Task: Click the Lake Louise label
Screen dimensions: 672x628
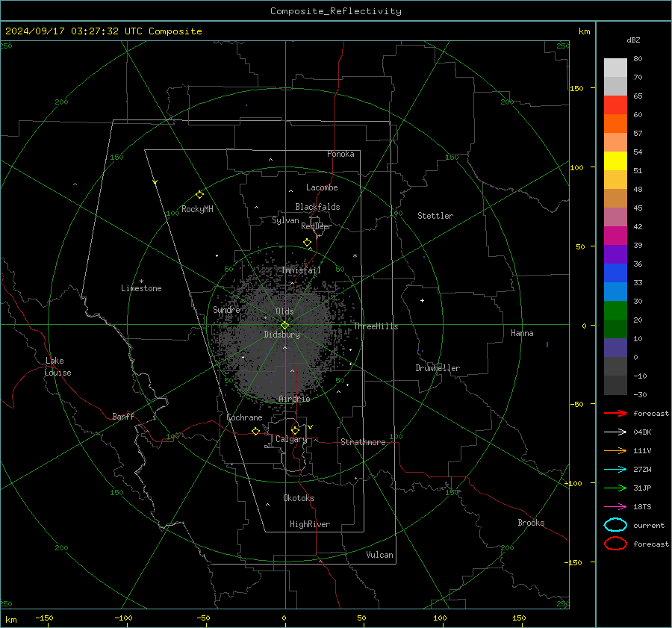Action: point(57,367)
